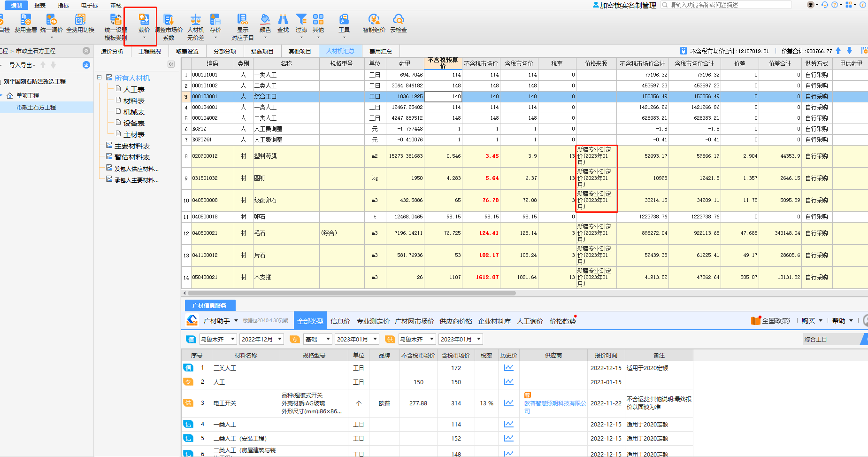Image resolution: width=868 pixels, height=457 pixels.
Task: Click the 综合工日 search box in 广材 panel
Action: pyautogui.click(x=830, y=339)
